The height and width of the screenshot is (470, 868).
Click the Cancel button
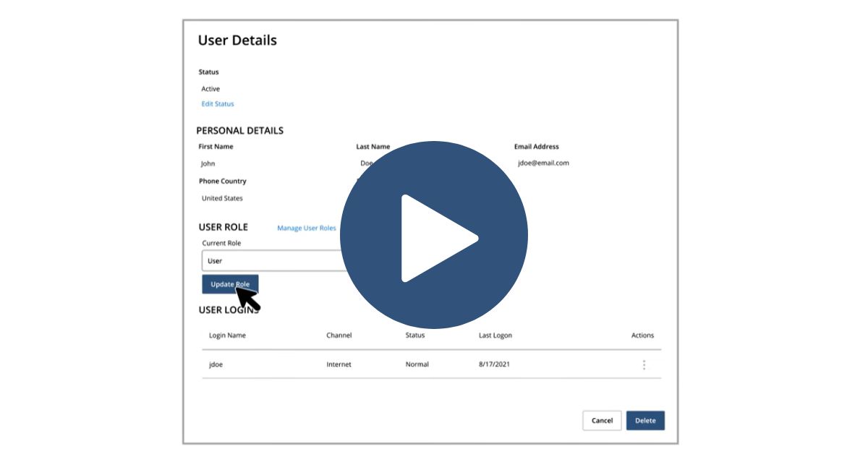pyautogui.click(x=602, y=420)
